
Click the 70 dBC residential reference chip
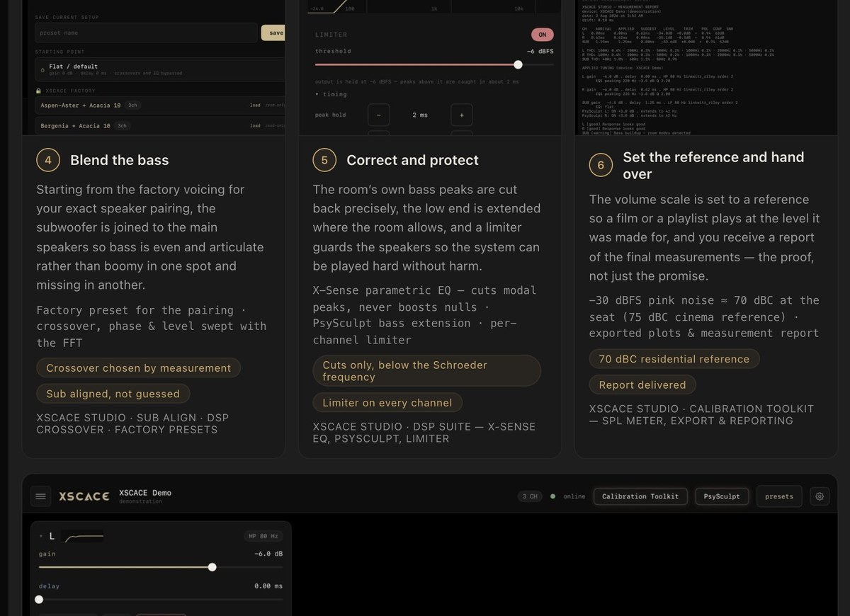click(674, 359)
